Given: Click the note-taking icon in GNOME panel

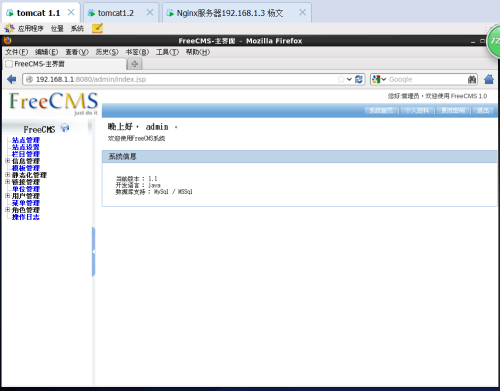Looking at the screenshot, I should point(97,28).
